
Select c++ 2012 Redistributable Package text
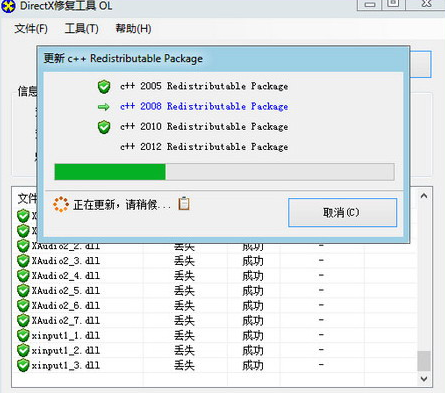204,147
